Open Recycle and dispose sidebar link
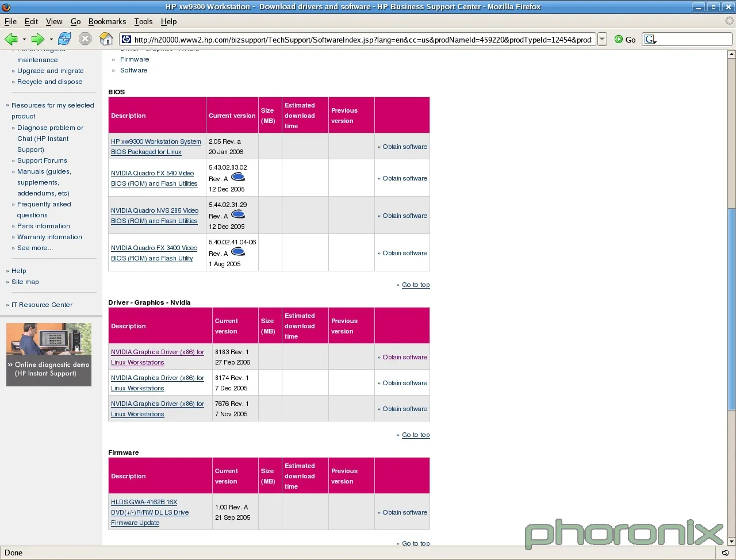Viewport: 736px width, 560px height. (49, 82)
